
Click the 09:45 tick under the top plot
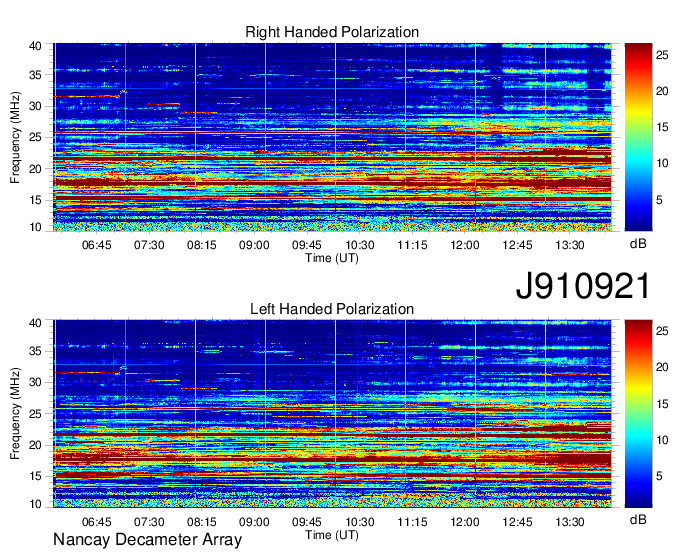(307, 245)
